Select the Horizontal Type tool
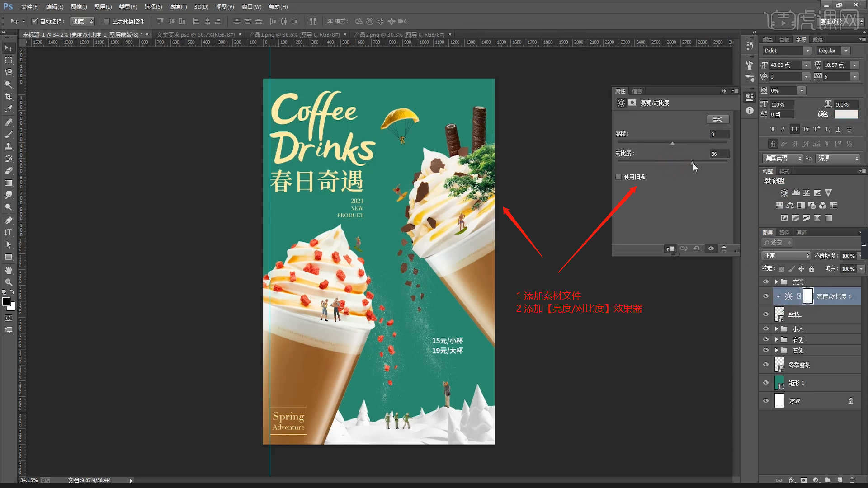 [x=9, y=233]
